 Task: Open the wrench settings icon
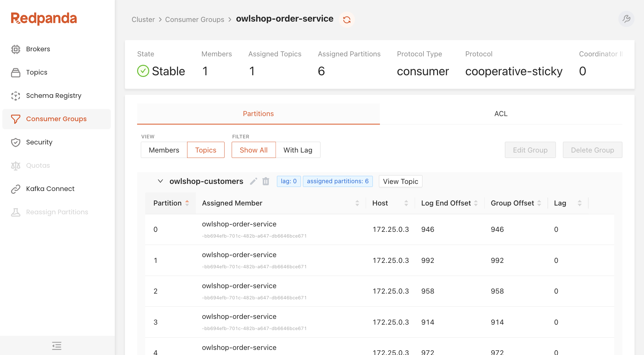(626, 19)
